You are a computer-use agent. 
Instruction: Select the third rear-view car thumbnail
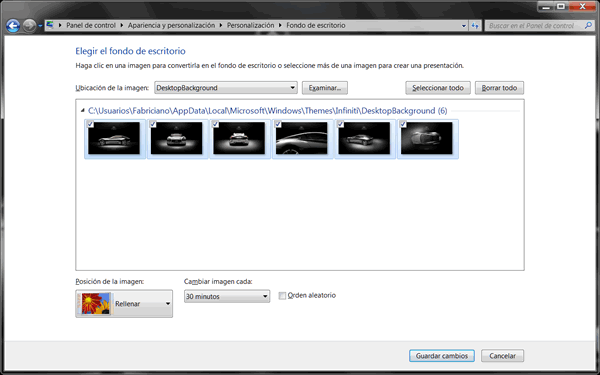click(239, 139)
